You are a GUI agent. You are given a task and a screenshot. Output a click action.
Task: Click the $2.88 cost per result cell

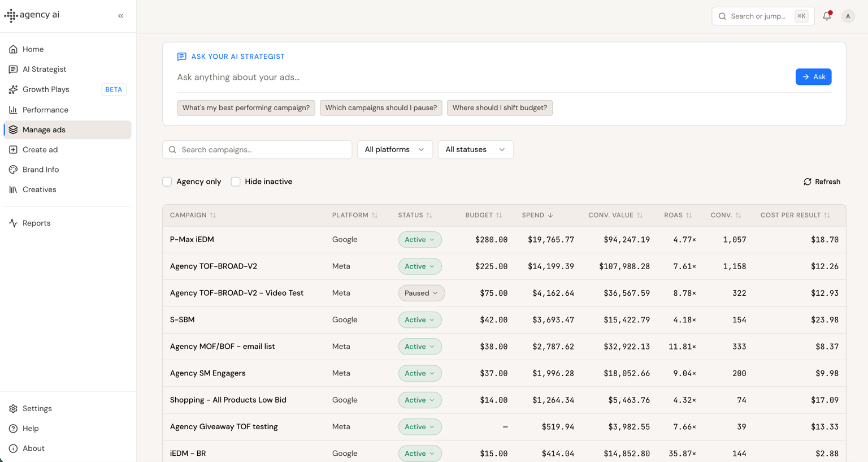(x=827, y=454)
